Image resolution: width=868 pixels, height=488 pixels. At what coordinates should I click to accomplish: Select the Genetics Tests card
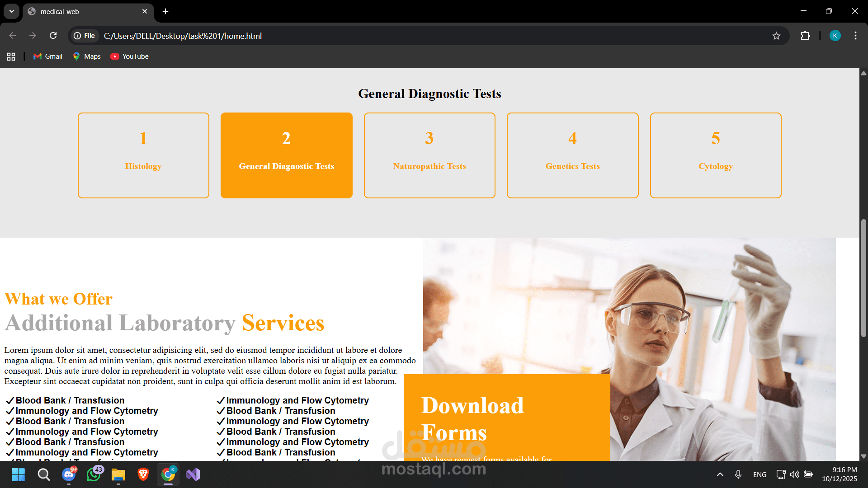[573, 155]
